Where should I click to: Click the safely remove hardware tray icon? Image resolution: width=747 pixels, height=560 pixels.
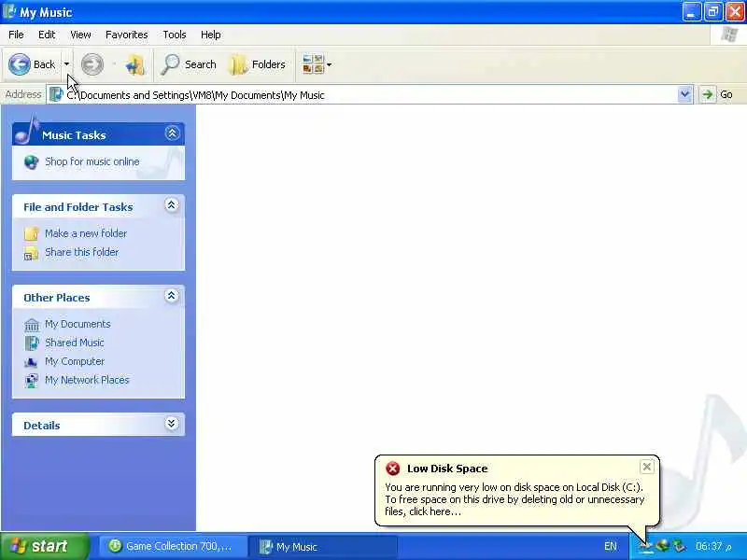680,546
